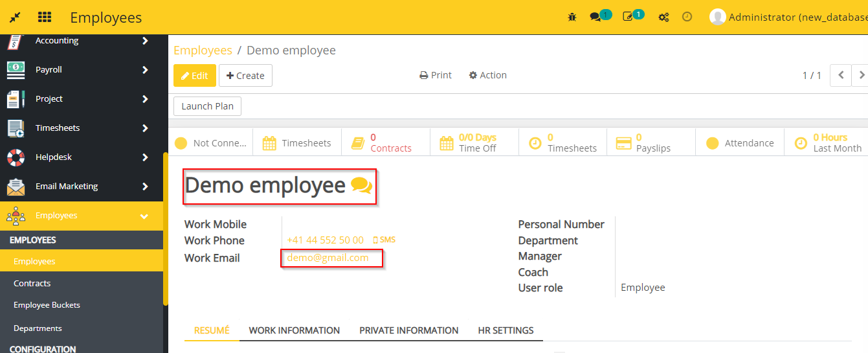This screenshot has width=868, height=353.
Task: Click the 0 Hours Last Month label
Action: pos(838,143)
